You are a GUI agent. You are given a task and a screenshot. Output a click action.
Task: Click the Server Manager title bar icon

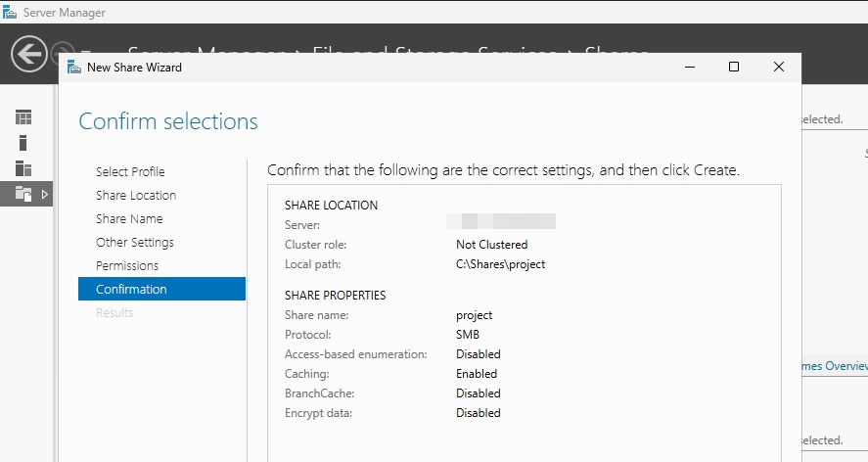[x=10, y=12]
